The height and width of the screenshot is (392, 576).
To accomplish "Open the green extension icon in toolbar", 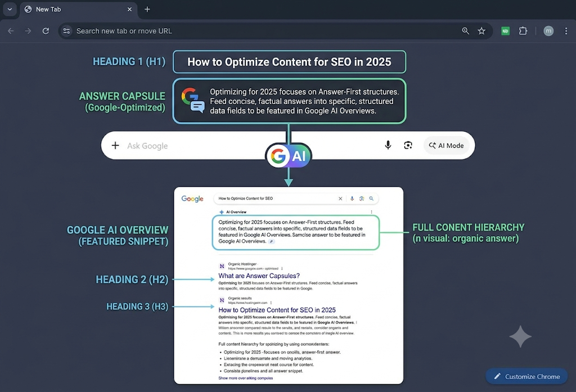I will [506, 31].
